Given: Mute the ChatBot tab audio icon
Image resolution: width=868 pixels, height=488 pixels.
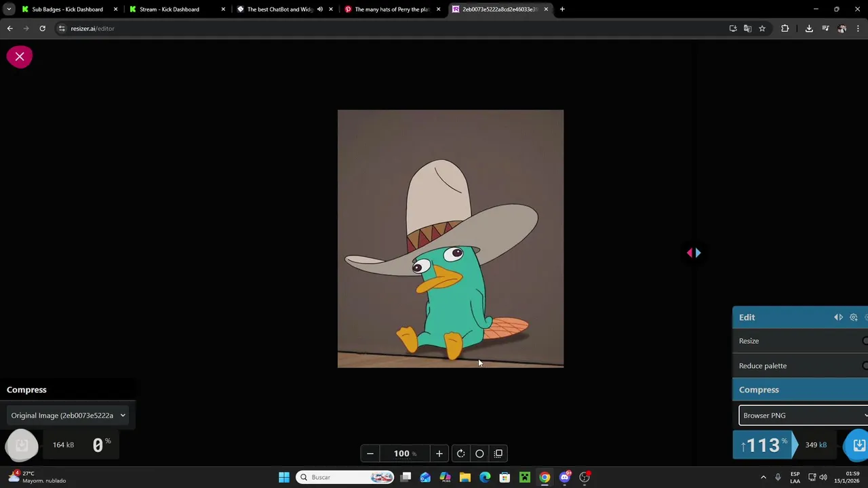Looking at the screenshot, I should click(x=320, y=9).
